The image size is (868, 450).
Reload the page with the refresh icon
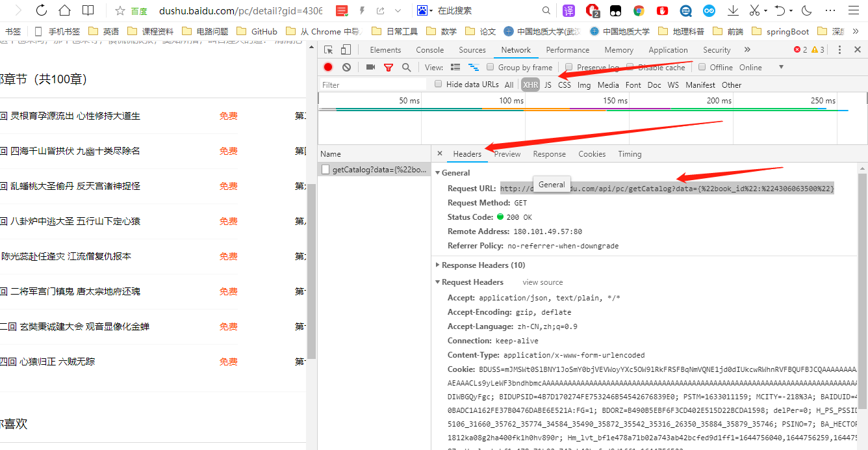pos(41,10)
